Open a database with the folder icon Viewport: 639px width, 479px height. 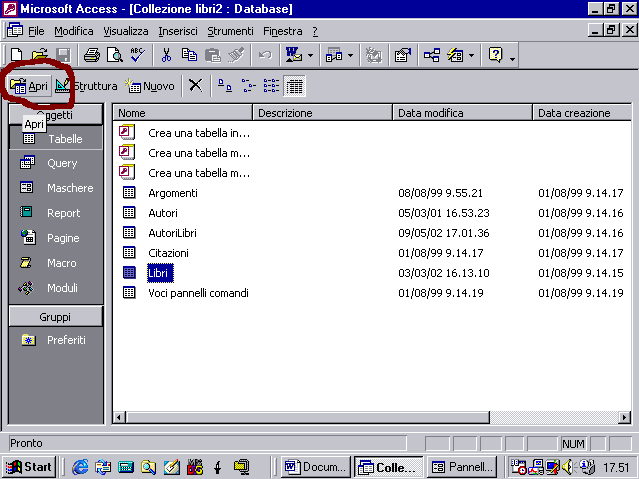click(x=40, y=55)
